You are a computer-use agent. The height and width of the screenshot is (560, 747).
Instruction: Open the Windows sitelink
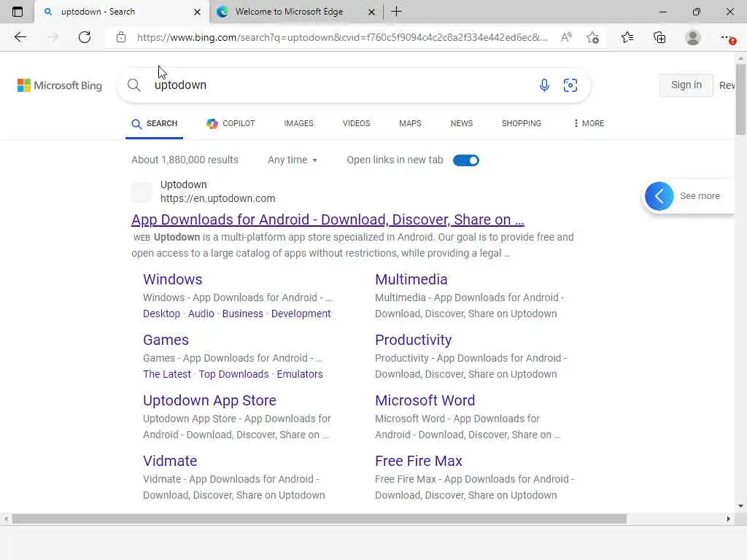(x=172, y=279)
